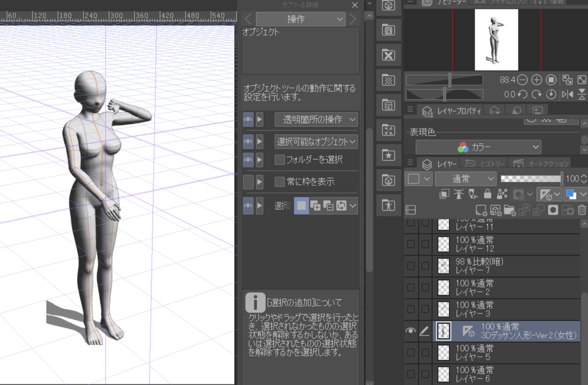Screen dimensions: 588x385
Task: Open the layer panel hamburger menu
Action: coord(410,162)
